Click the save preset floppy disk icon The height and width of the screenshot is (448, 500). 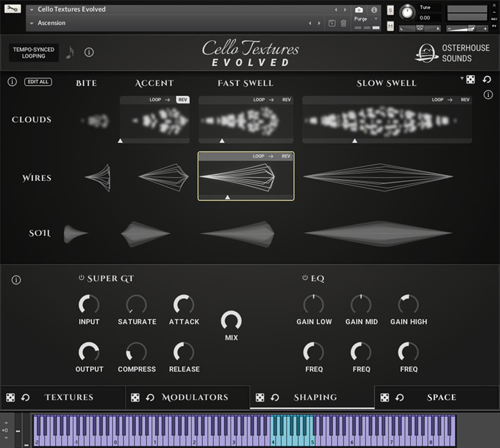(x=332, y=23)
